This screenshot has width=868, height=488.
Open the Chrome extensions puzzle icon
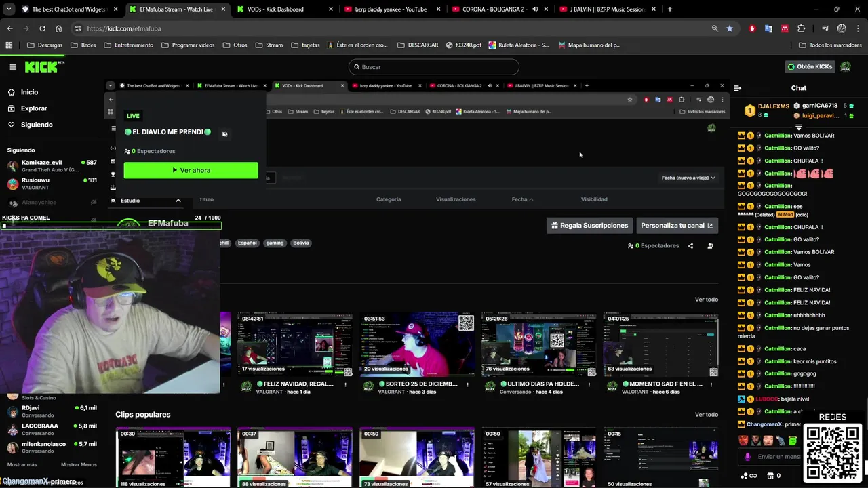(x=802, y=28)
